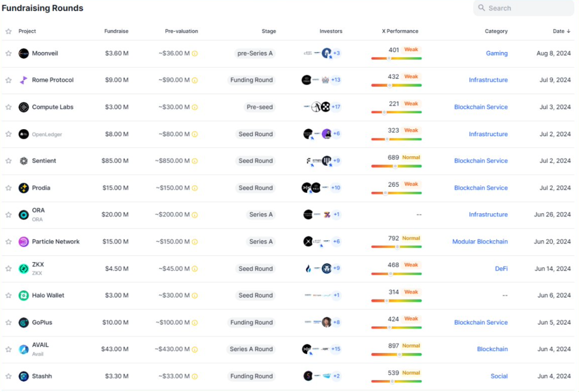
Task: Click the info icon beside ~$850.00 M
Action: (x=195, y=161)
